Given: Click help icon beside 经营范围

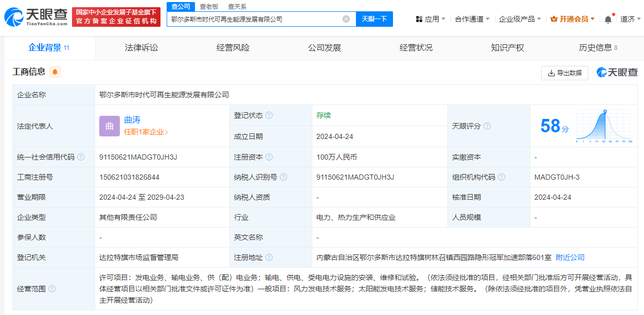Looking at the screenshot, I should [x=52, y=289].
